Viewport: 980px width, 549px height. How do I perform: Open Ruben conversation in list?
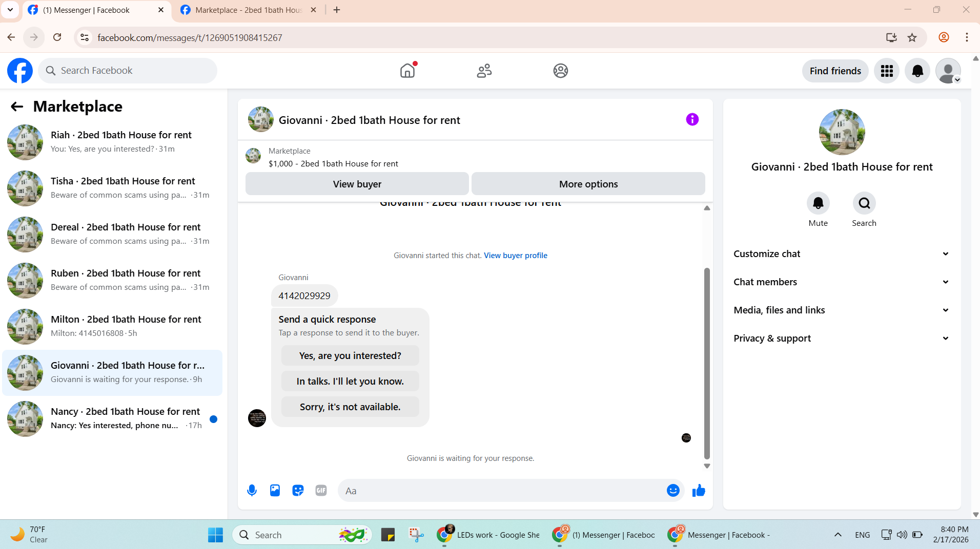click(112, 280)
